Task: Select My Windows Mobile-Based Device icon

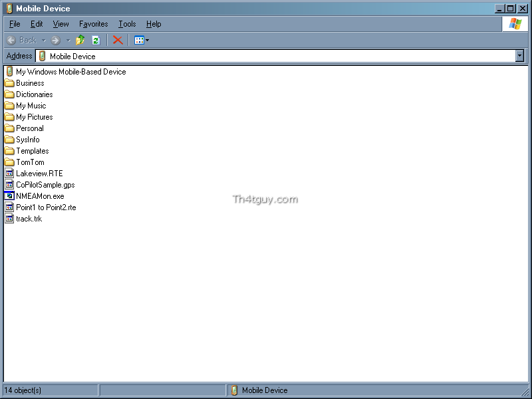Action: tap(9, 72)
